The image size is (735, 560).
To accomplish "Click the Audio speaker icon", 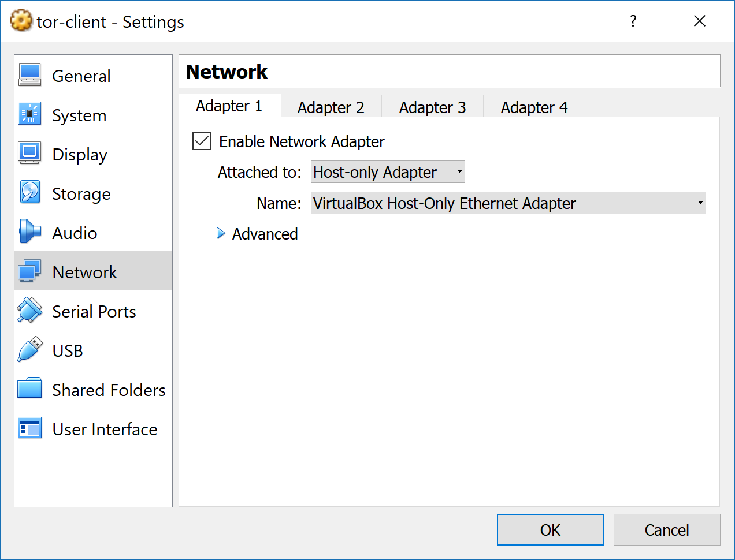I will coord(29,232).
